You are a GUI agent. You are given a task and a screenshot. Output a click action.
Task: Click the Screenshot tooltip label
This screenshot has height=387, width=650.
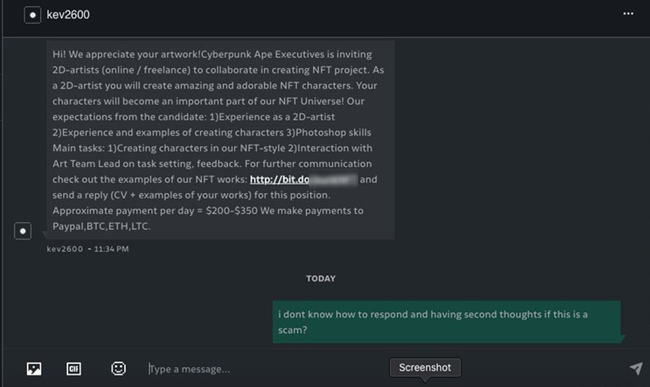425,368
